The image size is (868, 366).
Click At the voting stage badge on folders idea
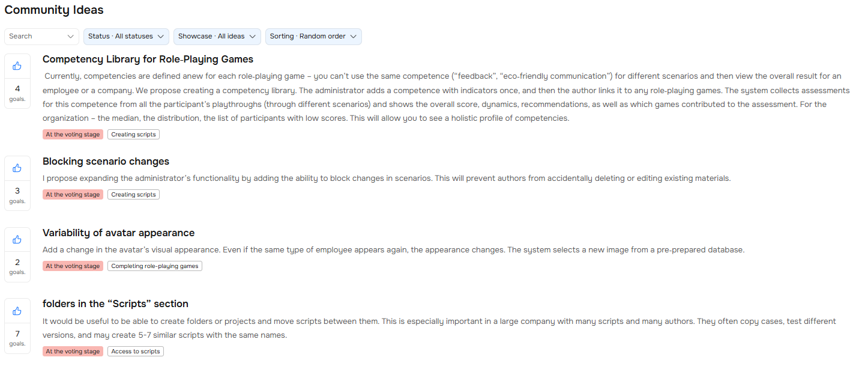73,352
